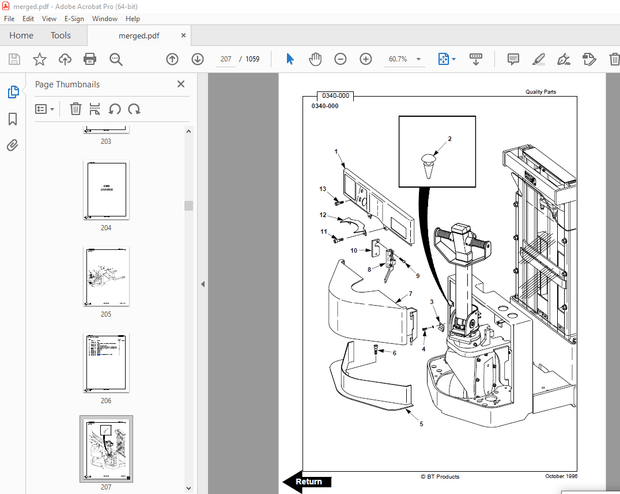Image resolution: width=620 pixels, height=494 pixels.
Task: Close the Page Thumbnails panel
Action: click(181, 84)
